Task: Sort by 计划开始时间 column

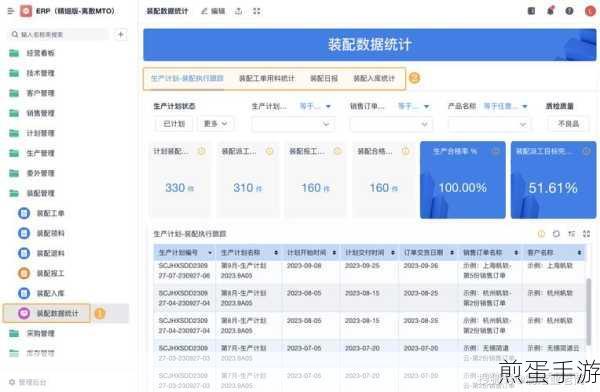Action: click(334, 253)
